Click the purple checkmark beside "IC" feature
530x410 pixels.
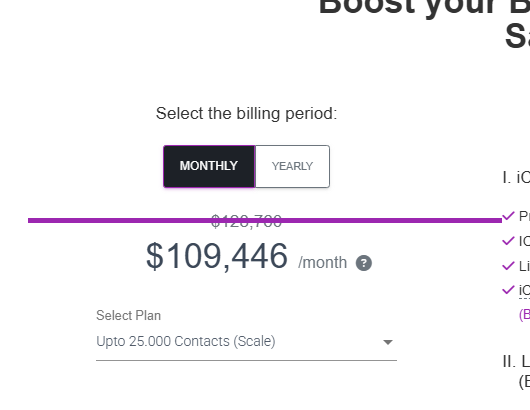click(508, 241)
